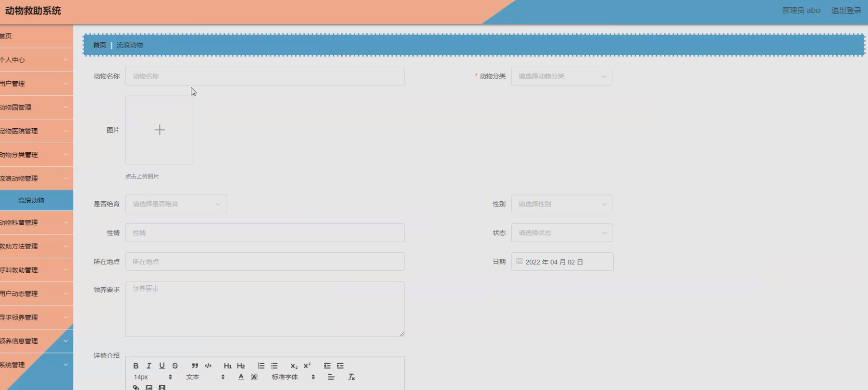Click 退出登录 to log out
This screenshot has height=390, width=868.
(846, 11)
